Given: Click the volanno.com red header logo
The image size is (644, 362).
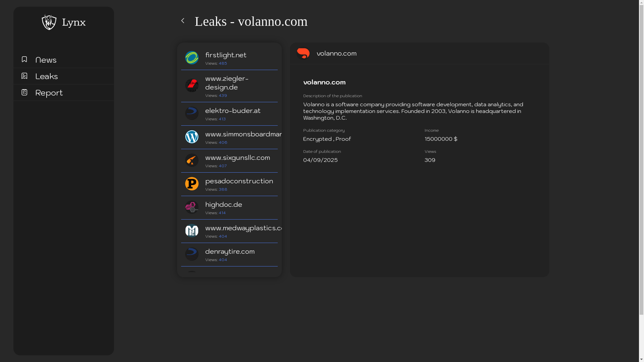Looking at the screenshot, I should point(303,53).
